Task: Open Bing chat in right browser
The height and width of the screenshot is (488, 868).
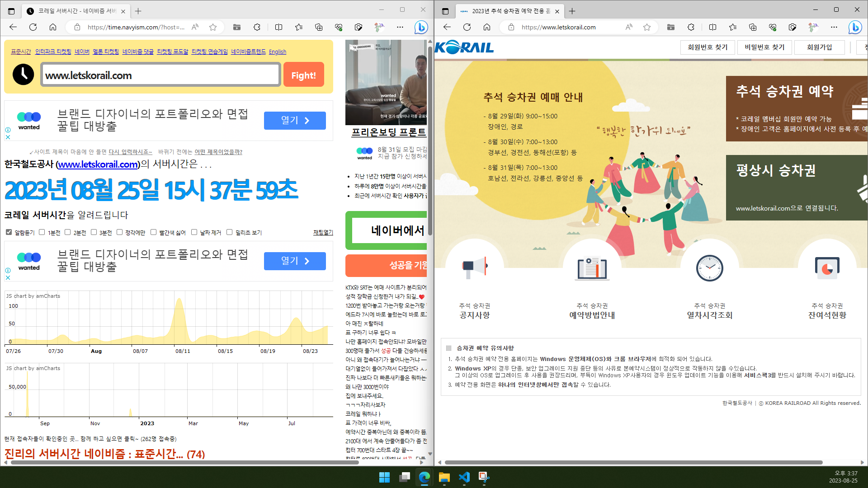Action: (855, 27)
